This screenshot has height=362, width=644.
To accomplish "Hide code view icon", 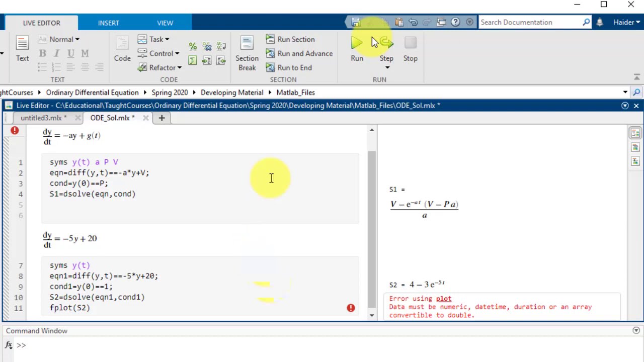I will coord(635,161).
